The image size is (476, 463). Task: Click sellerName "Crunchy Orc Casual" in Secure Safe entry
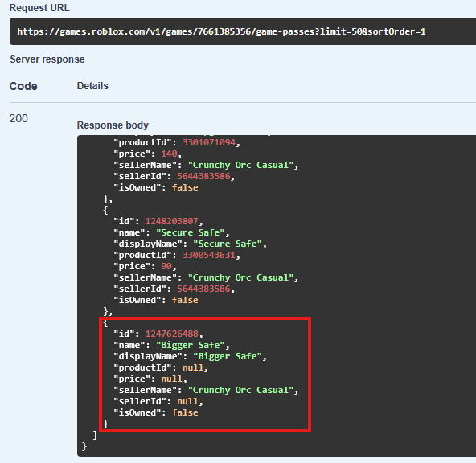240,277
